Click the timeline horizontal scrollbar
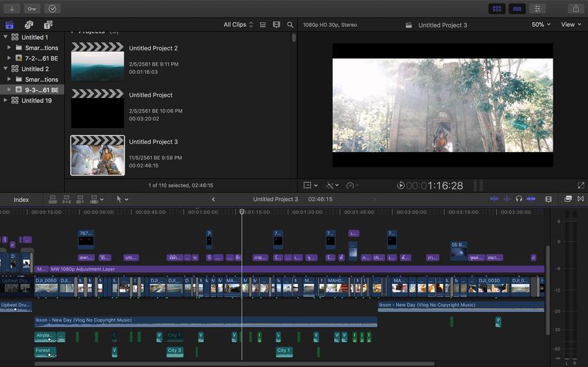The height and width of the screenshot is (367, 588). [235, 364]
